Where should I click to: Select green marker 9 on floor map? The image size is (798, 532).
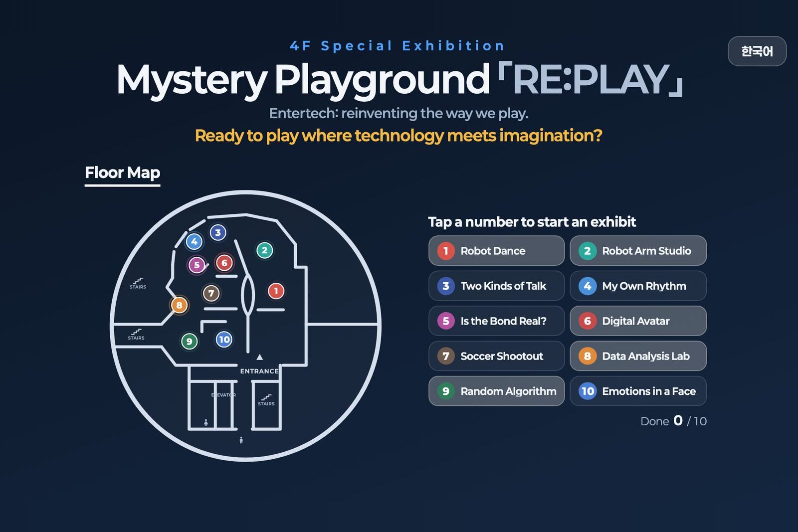[x=189, y=342]
